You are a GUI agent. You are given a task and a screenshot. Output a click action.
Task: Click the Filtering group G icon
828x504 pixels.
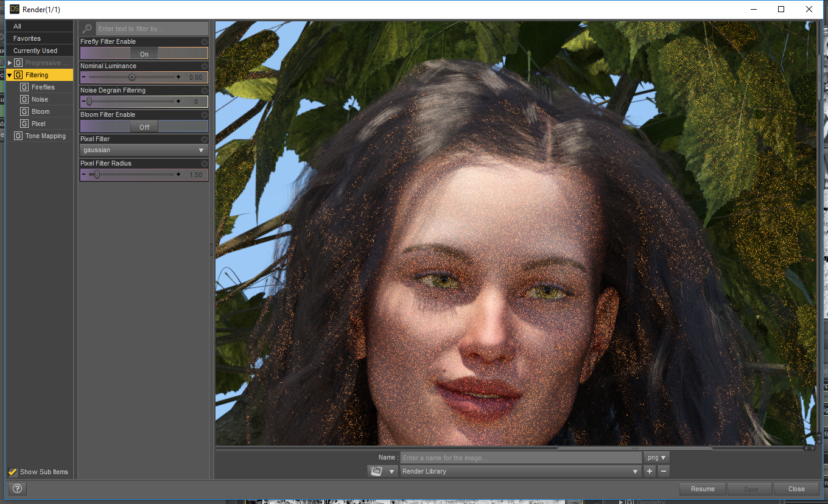(x=18, y=75)
